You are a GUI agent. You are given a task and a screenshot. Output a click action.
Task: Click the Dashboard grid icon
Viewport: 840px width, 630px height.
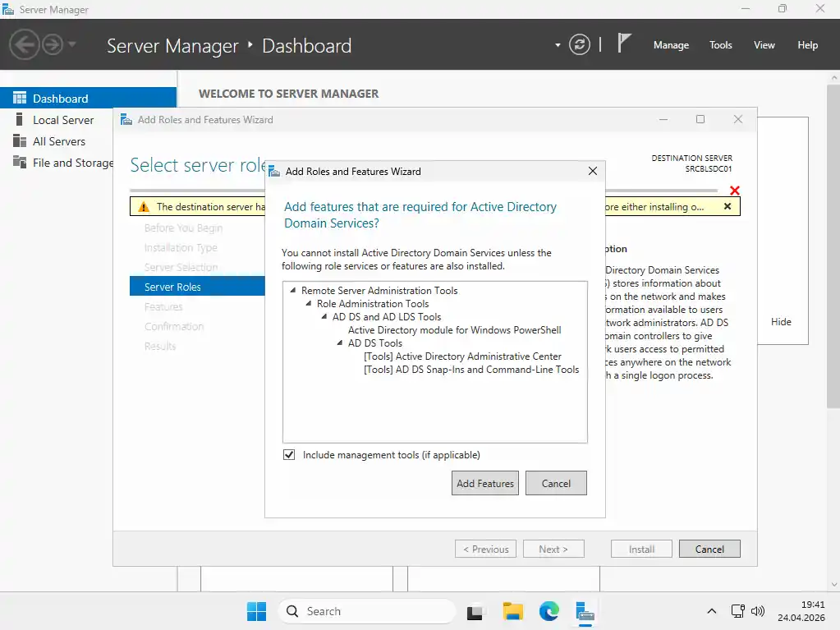point(19,98)
